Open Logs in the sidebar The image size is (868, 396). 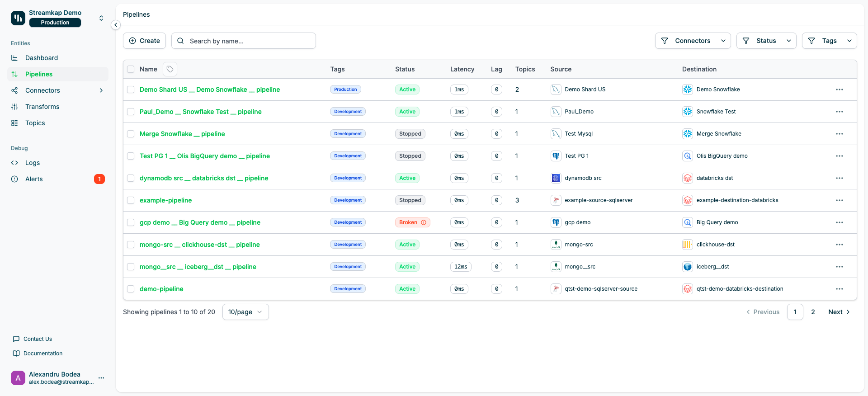[x=58, y=163]
